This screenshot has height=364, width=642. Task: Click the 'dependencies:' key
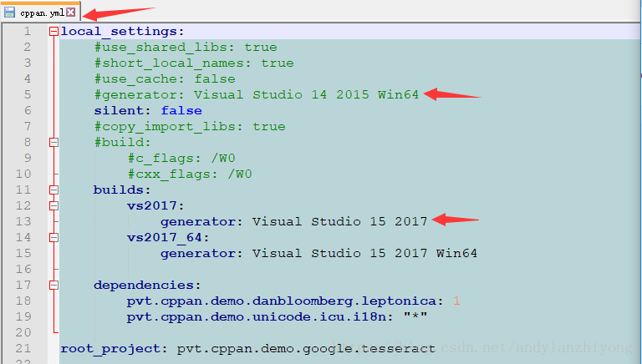coord(147,285)
